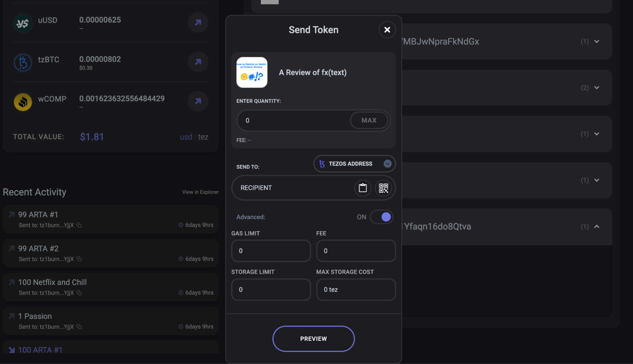The width and height of the screenshot is (633, 364).
Task: Collapse the Yfaqn16do8Qtva collection row
Action: 597,226
